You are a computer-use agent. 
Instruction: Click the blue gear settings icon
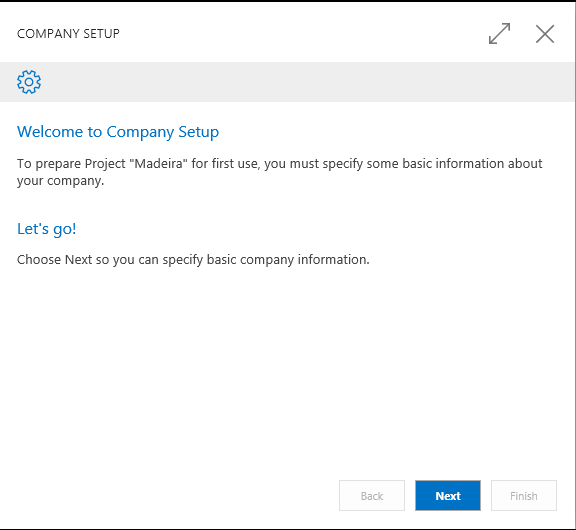[x=29, y=82]
